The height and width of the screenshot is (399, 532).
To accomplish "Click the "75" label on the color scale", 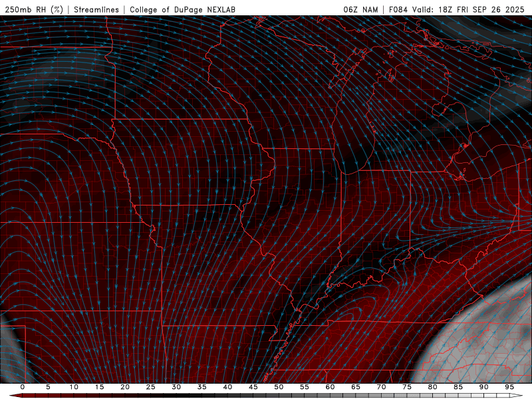I will 407,387.
